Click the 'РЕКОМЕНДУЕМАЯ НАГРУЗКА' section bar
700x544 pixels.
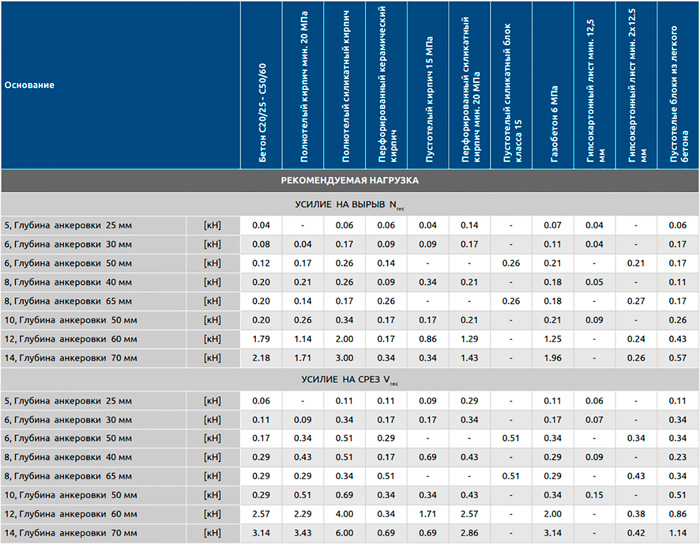[x=350, y=181]
